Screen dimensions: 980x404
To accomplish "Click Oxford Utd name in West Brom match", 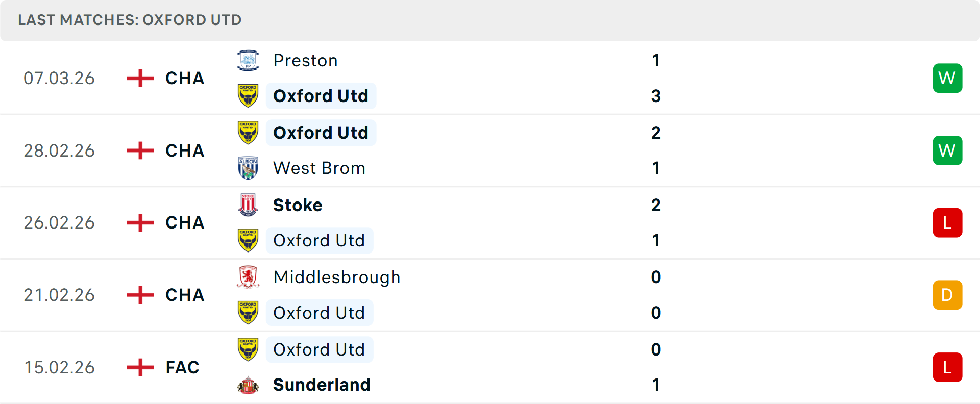I will tap(321, 133).
